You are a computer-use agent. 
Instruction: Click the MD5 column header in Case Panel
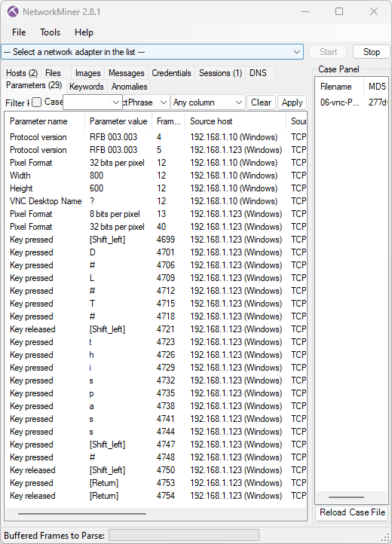click(376, 87)
